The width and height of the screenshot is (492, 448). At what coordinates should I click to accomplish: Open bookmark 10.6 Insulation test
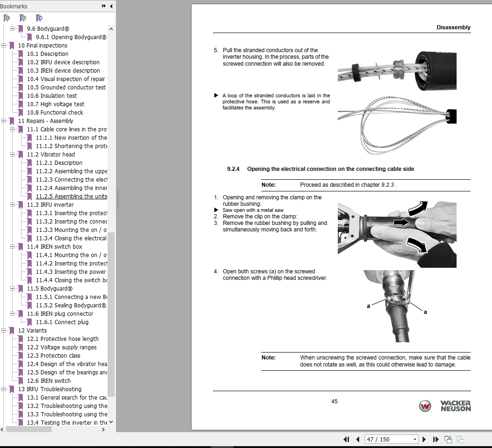pos(52,95)
